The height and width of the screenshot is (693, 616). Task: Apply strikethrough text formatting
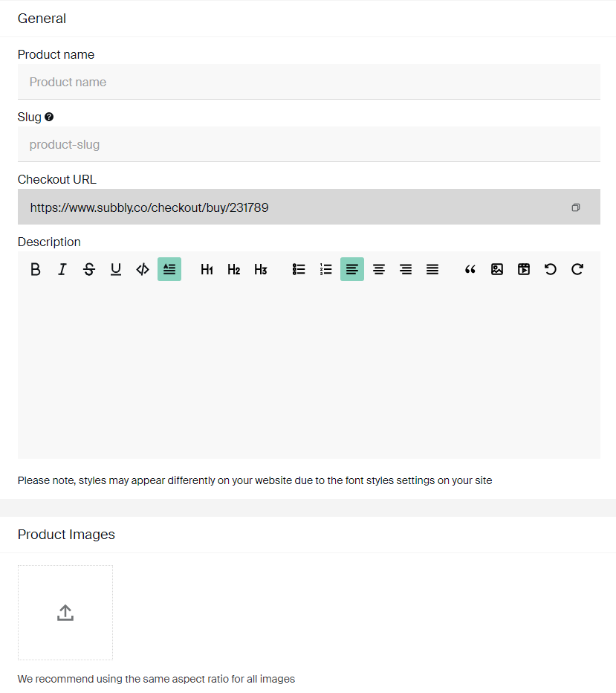pyautogui.click(x=89, y=269)
